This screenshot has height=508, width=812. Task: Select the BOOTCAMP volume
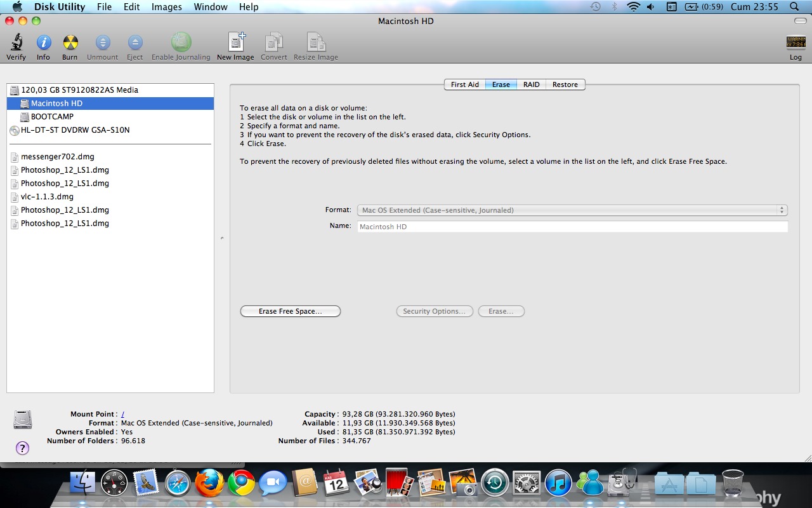click(x=110, y=117)
